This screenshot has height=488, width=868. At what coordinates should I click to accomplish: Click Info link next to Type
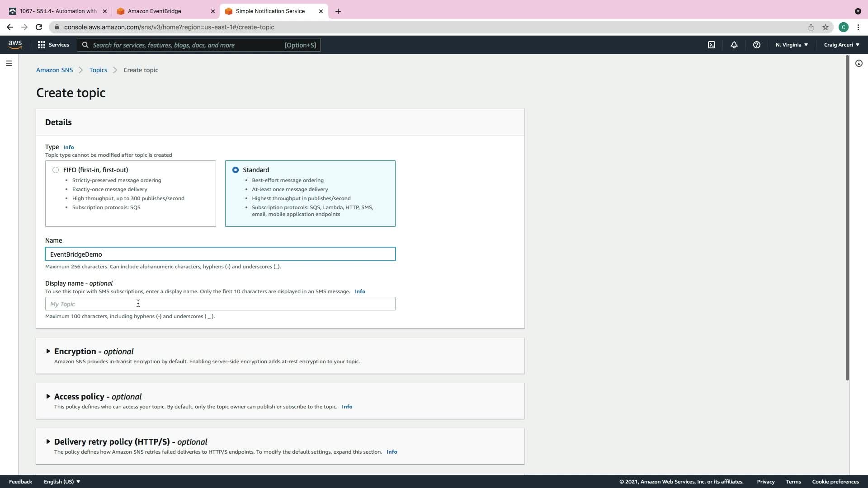click(68, 147)
